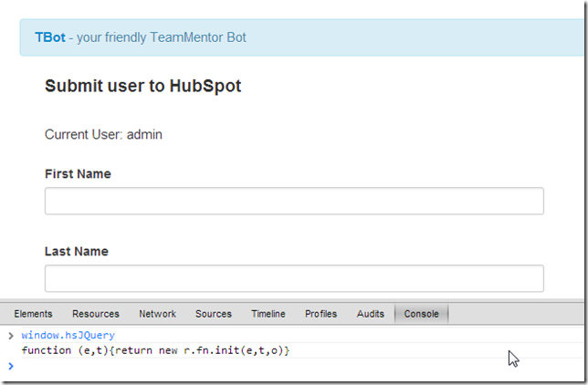Click the First Name label
The height and width of the screenshot is (385, 588).
point(78,174)
